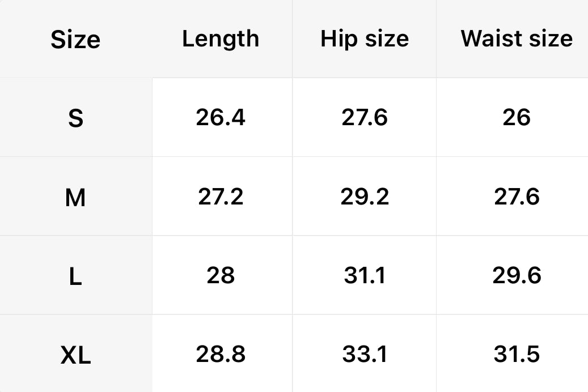
Task: Click the 29.6 waist size cell
Action: [x=517, y=275]
